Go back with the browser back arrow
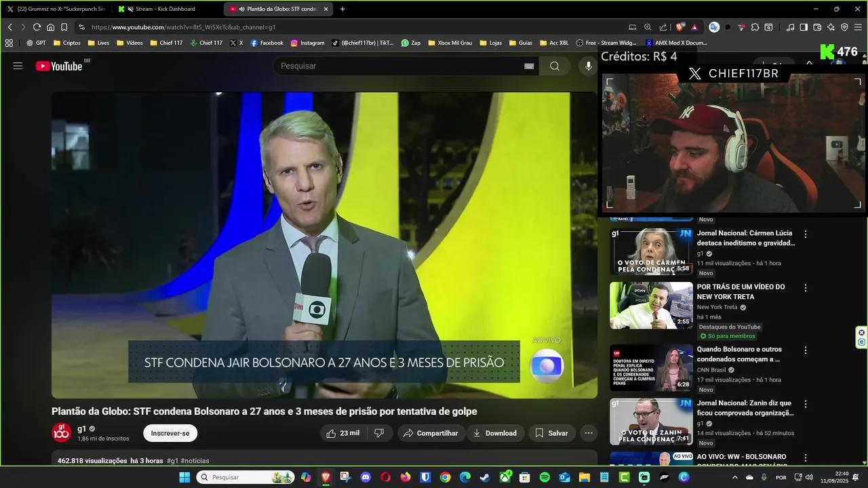Screen dimensions: 868x488 [9, 27]
